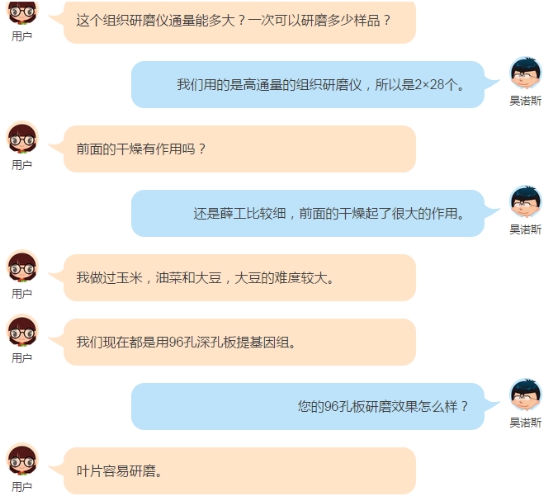Click 昊诺斯 name label under first blue reply
The height and width of the screenshot is (497, 554).
[525, 101]
